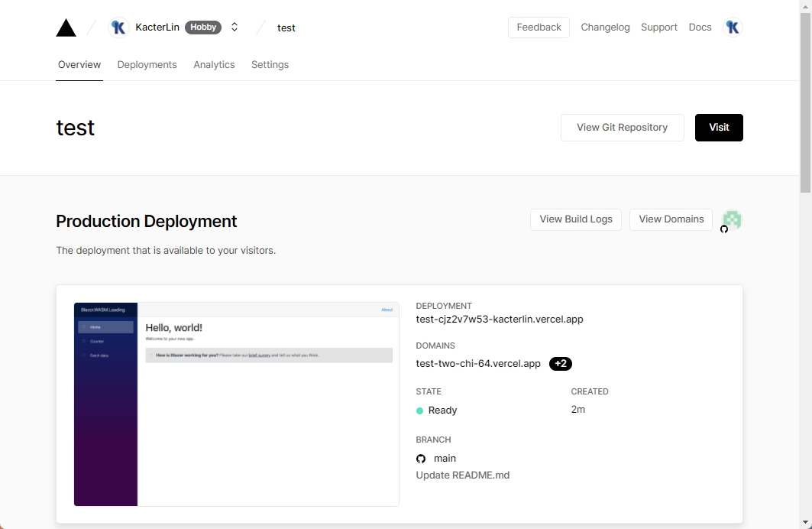Select the Overview tab
812x529 pixels.
coord(79,65)
